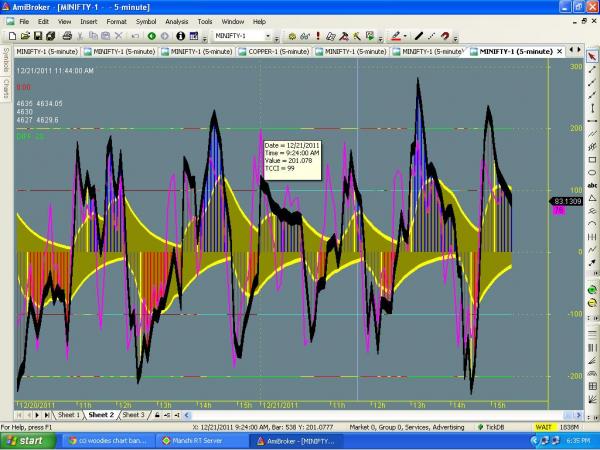Select the Ellipse drawing tool

pos(592,173)
